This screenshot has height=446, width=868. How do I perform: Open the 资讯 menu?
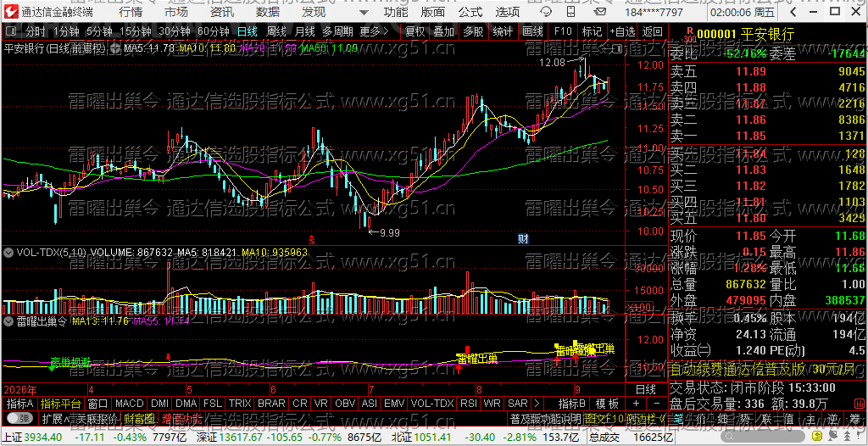[222, 12]
